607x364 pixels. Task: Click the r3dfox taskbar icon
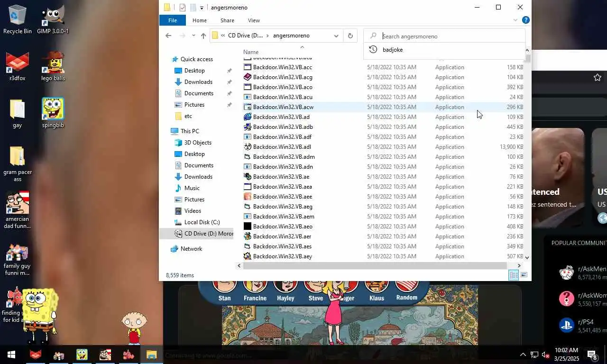[x=35, y=355]
